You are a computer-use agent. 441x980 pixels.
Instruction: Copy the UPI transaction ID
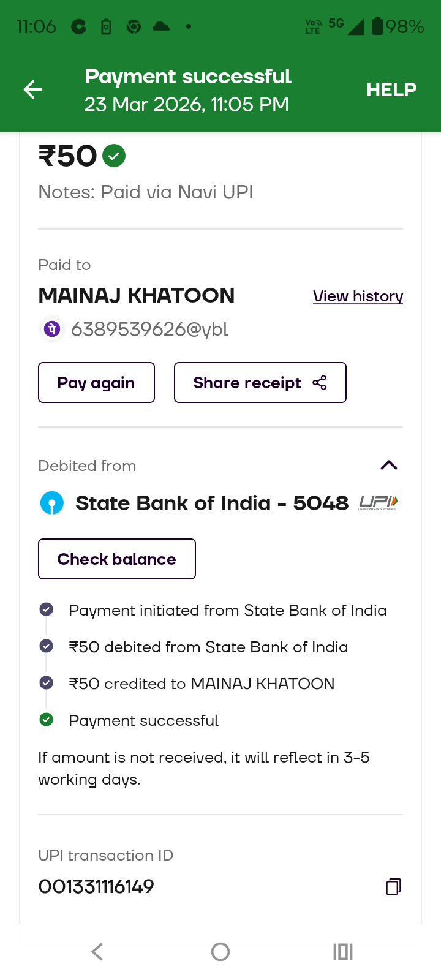[393, 886]
